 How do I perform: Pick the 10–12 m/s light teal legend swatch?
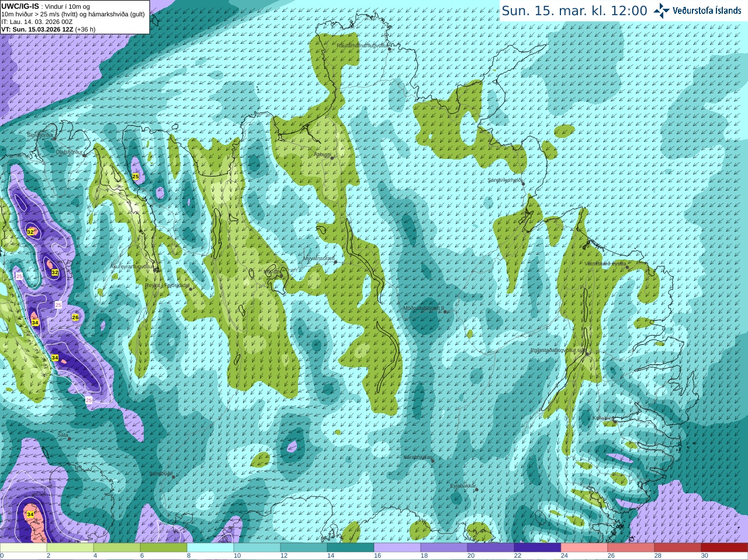[257, 548]
